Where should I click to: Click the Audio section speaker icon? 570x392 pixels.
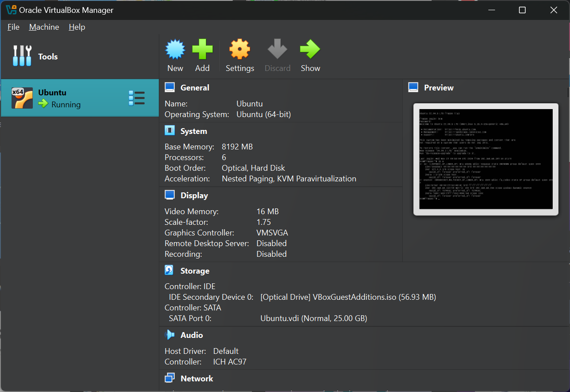pyautogui.click(x=169, y=335)
